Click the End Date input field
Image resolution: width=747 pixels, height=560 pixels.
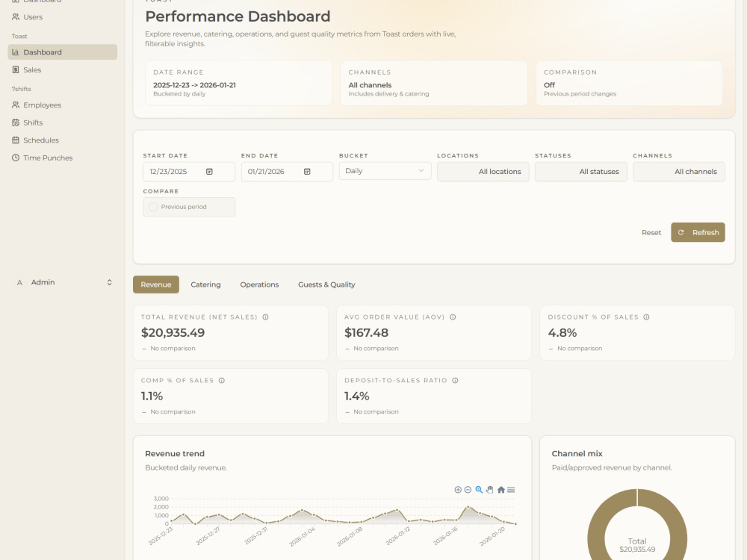(x=287, y=172)
